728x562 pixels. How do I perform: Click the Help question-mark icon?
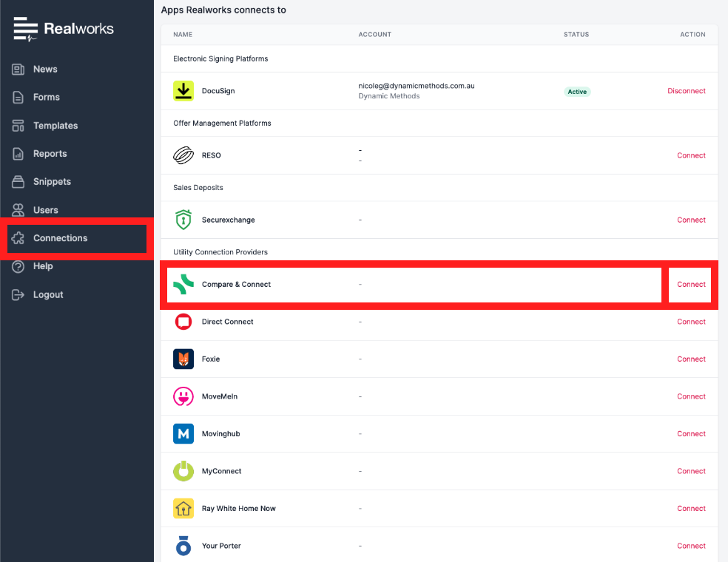pyautogui.click(x=18, y=267)
